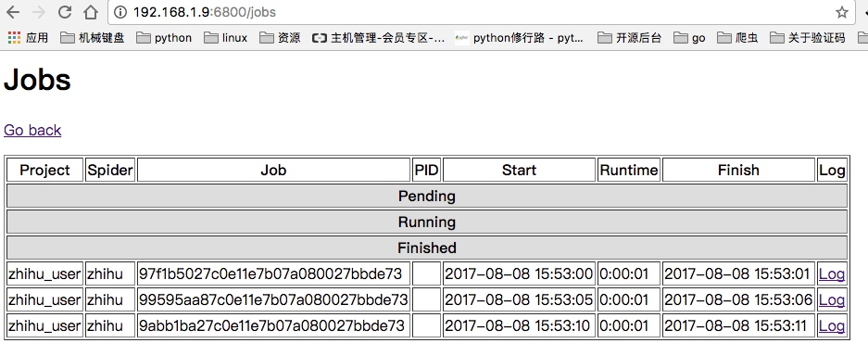This screenshot has width=868, height=356.
Task: Click the browser back arrow
Action: tap(12, 12)
